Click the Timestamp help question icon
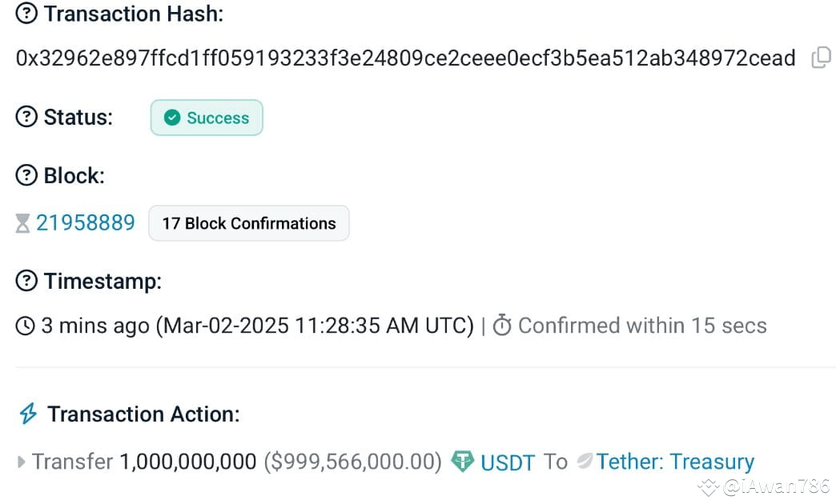 pyautogui.click(x=26, y=281)
